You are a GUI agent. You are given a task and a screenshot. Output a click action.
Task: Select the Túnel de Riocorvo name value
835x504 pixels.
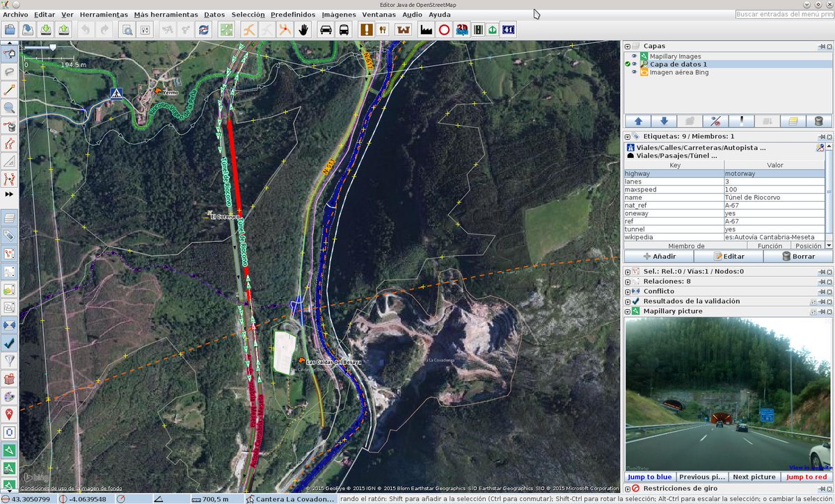pyautogui.click(x=774, y=197)
